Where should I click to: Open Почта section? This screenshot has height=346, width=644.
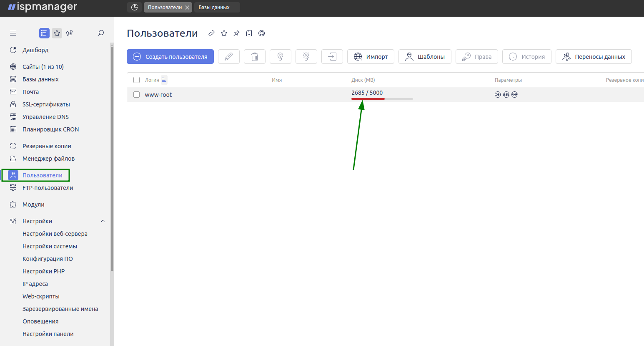coord(30,92)
